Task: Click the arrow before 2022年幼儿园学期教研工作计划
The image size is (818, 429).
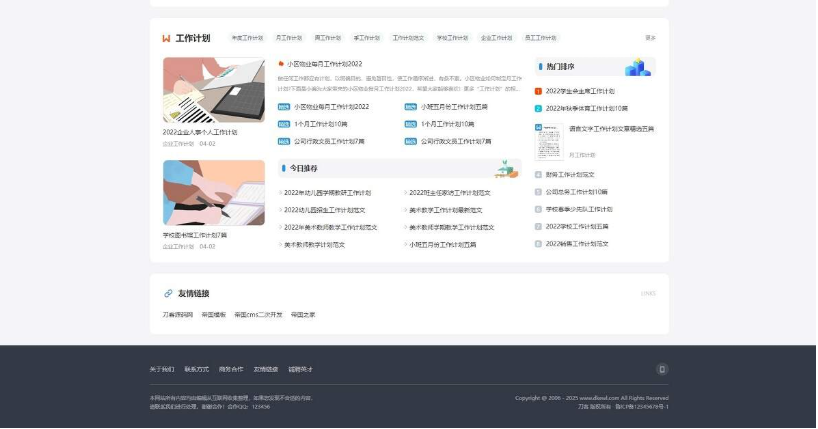Action: (281, 193)
